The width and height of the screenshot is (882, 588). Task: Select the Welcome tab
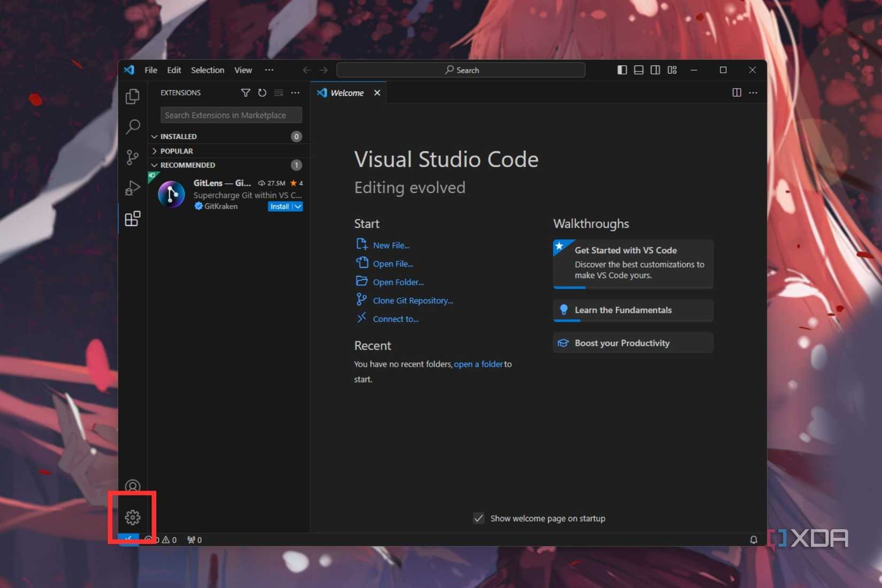[x=346, y=93]
